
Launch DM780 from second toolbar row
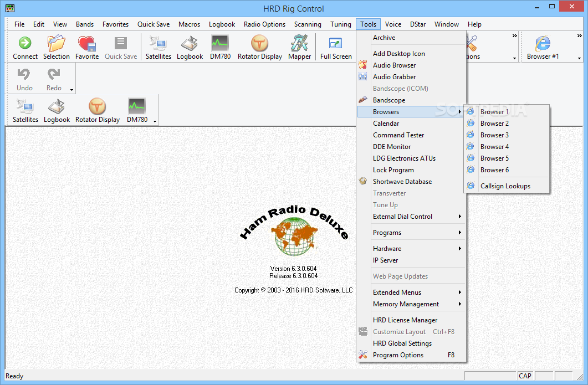(137, 106)
